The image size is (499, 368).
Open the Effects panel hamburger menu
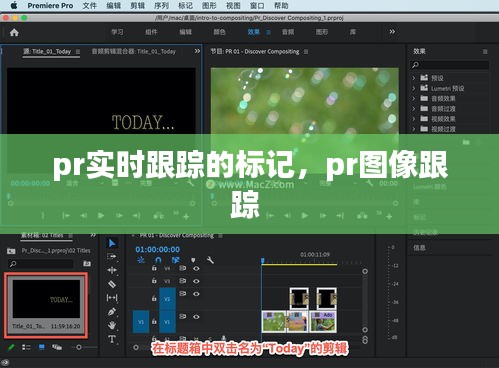pyautogui.click(x=485, y=51)
